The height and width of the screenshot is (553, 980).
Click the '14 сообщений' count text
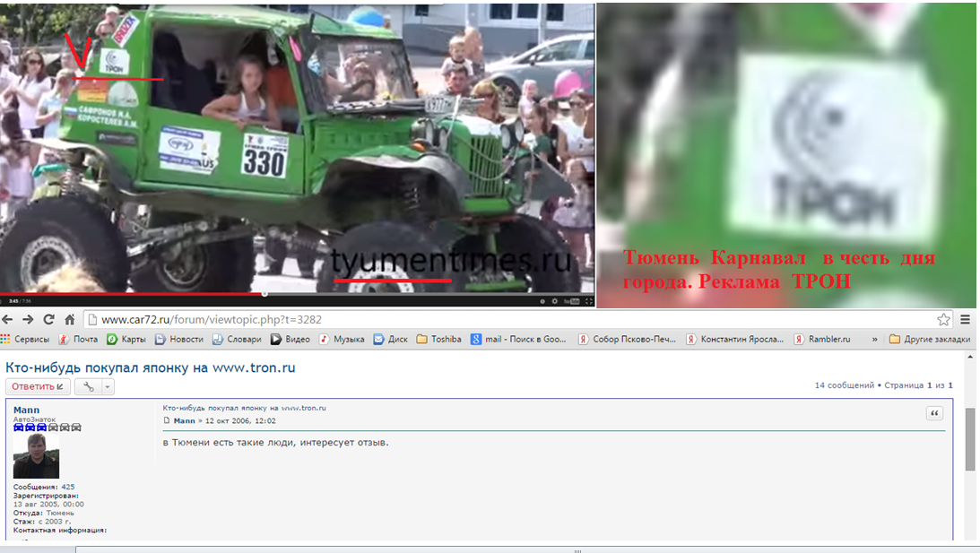[x=844, y=385]
